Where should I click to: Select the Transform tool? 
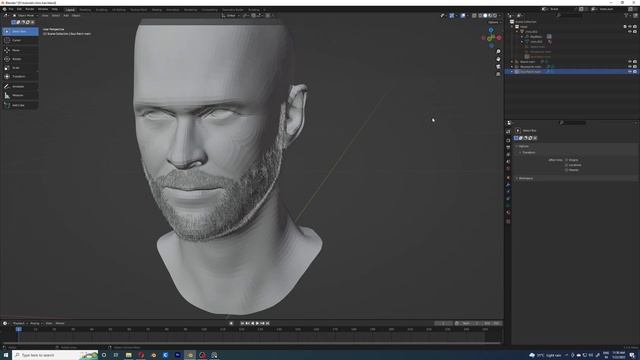20,76
